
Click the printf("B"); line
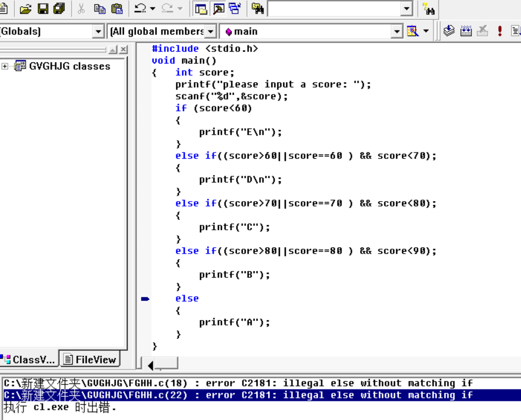[x=235, y=274]
